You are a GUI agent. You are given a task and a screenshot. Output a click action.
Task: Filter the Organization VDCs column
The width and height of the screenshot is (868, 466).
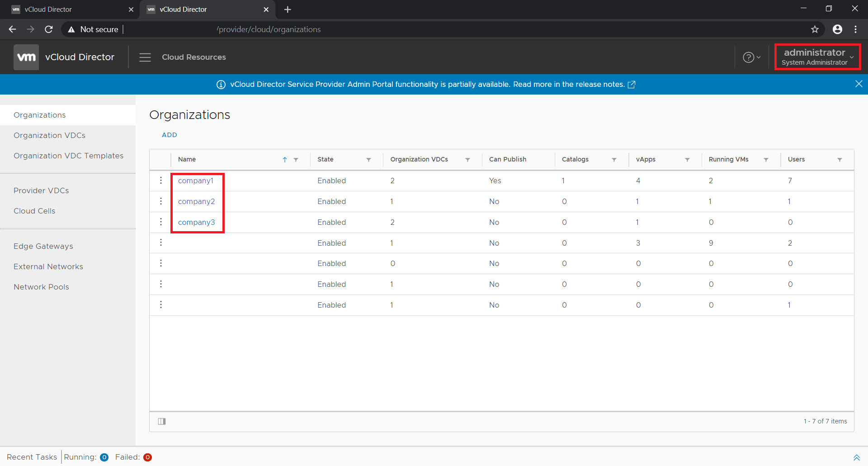468,160
